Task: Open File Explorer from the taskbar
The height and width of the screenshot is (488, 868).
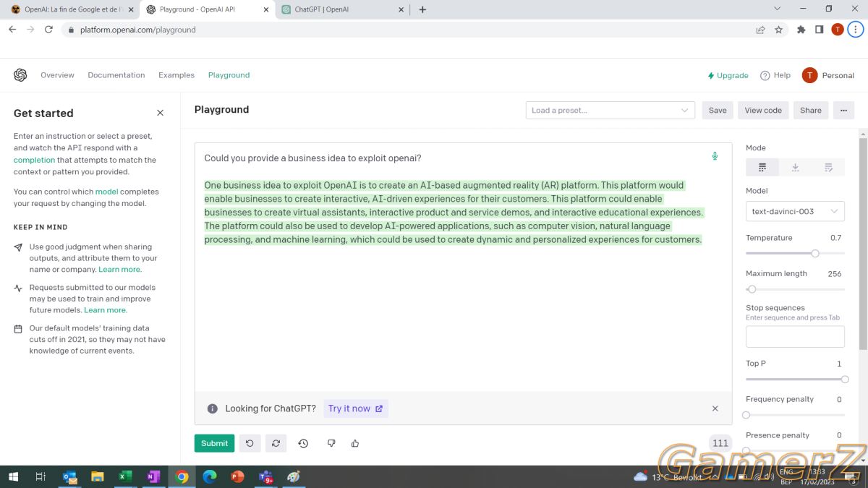Action: [98, 476]
